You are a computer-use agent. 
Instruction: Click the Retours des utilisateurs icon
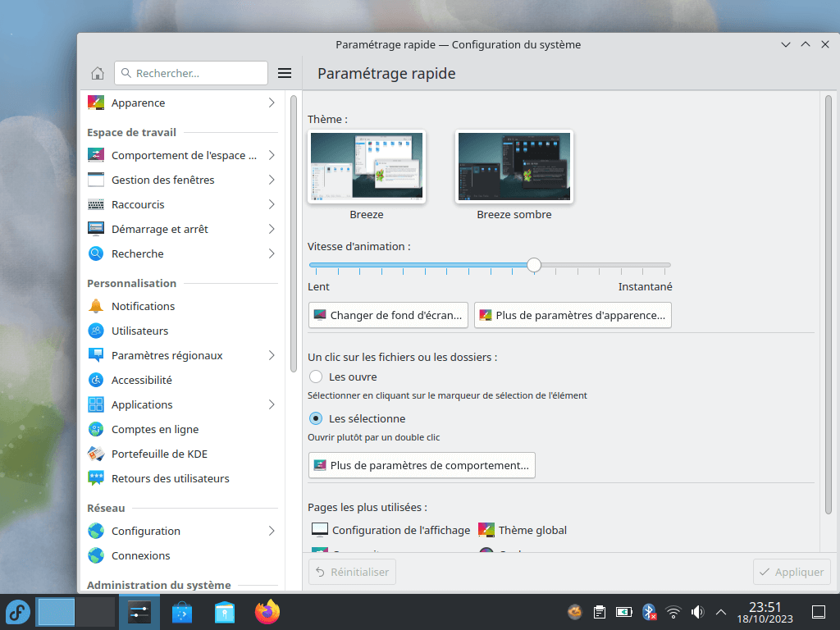pos(96,479)
